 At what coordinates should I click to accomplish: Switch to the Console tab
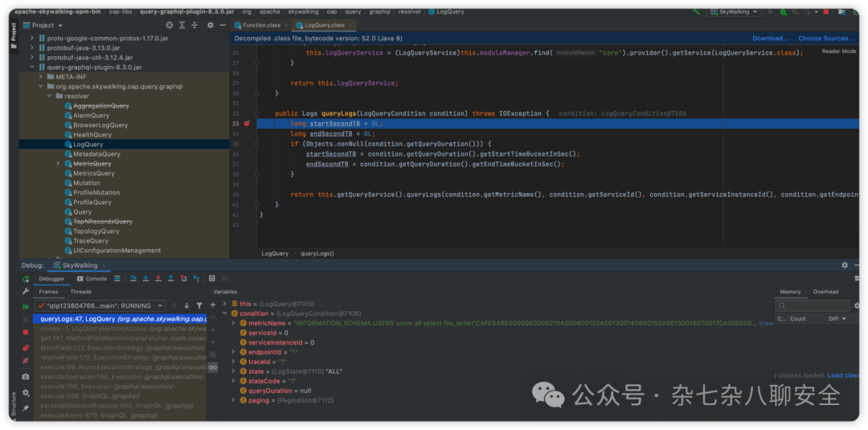[x=92, y=278]
